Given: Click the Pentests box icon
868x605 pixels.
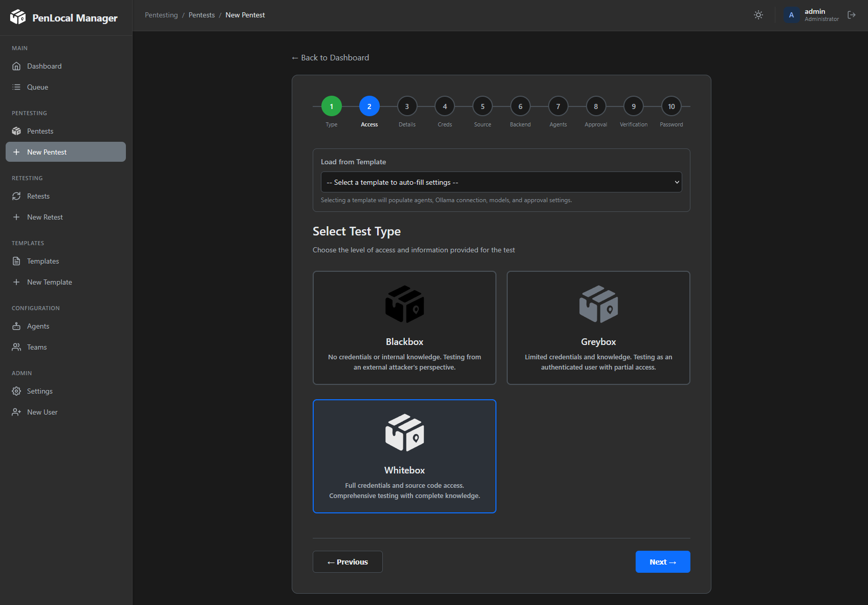Looking at the screenshot, I should [x=17, y=131].
